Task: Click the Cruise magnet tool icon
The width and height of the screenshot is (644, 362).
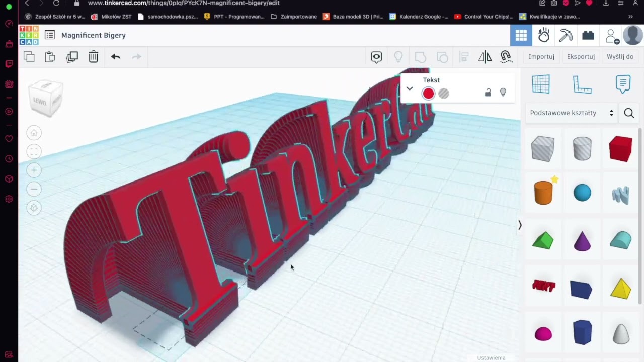Action: (x=506, y=57)
